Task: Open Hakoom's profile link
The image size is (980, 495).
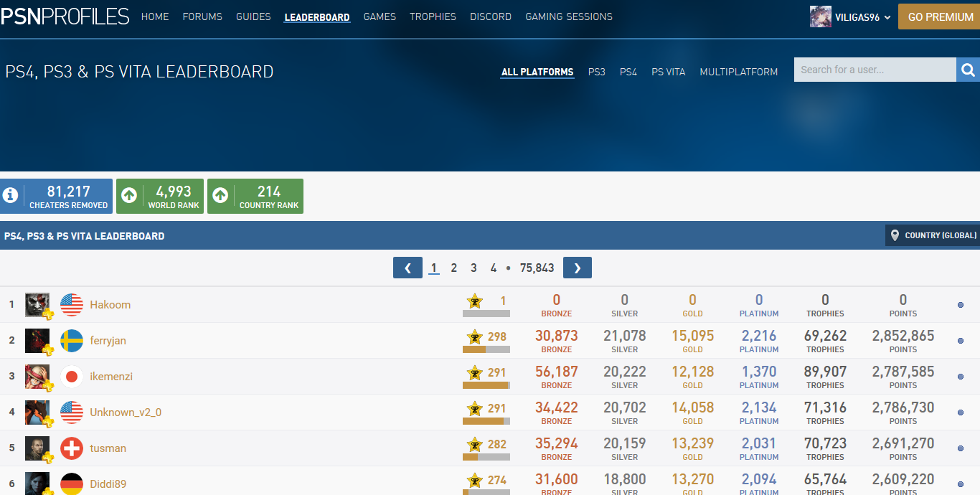Action: (110, 305)
